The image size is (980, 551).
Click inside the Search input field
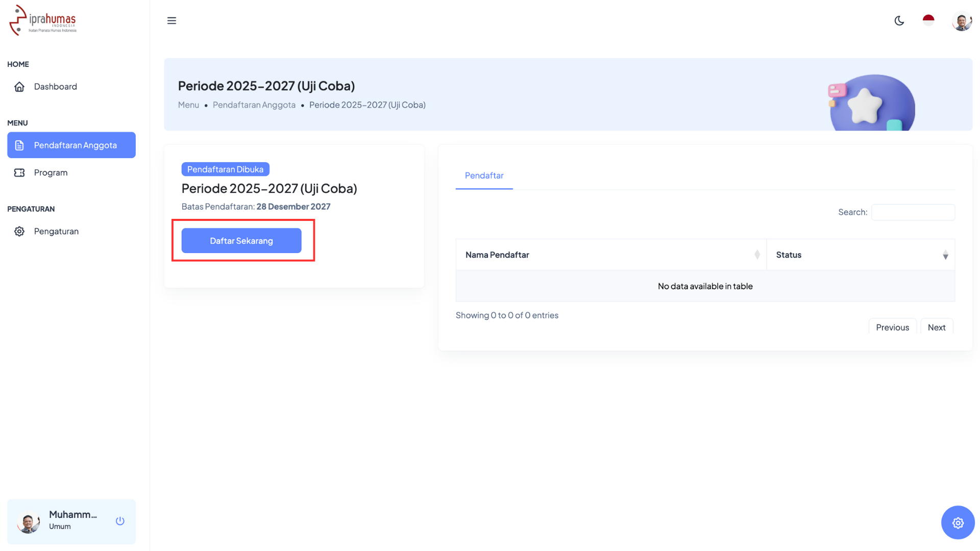pyautogui.click(x=913, y=212)
